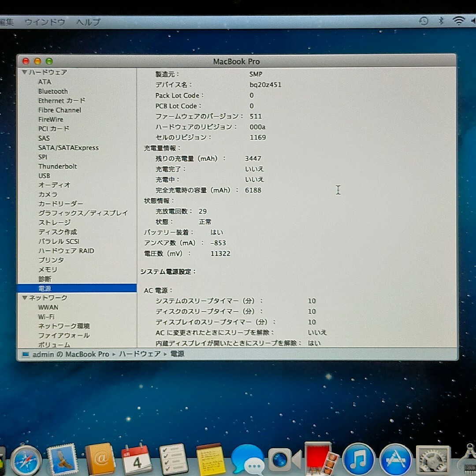Select メモリ in hardware list

pos(48,270)
